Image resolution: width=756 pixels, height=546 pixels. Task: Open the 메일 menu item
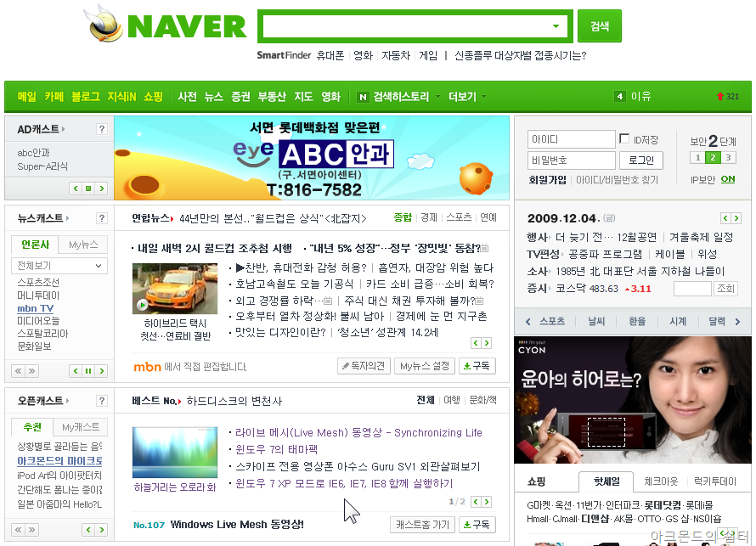click(x=27, y=97)
